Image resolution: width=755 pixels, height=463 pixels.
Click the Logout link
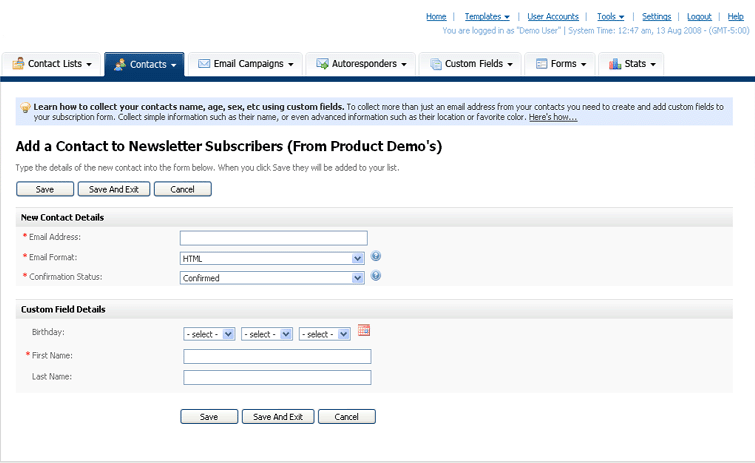699,16
